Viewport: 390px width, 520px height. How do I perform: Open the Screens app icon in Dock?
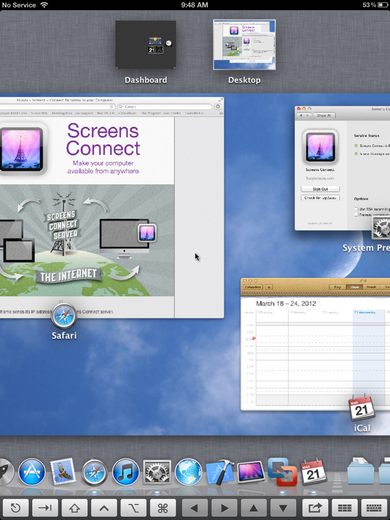(251, 472)
